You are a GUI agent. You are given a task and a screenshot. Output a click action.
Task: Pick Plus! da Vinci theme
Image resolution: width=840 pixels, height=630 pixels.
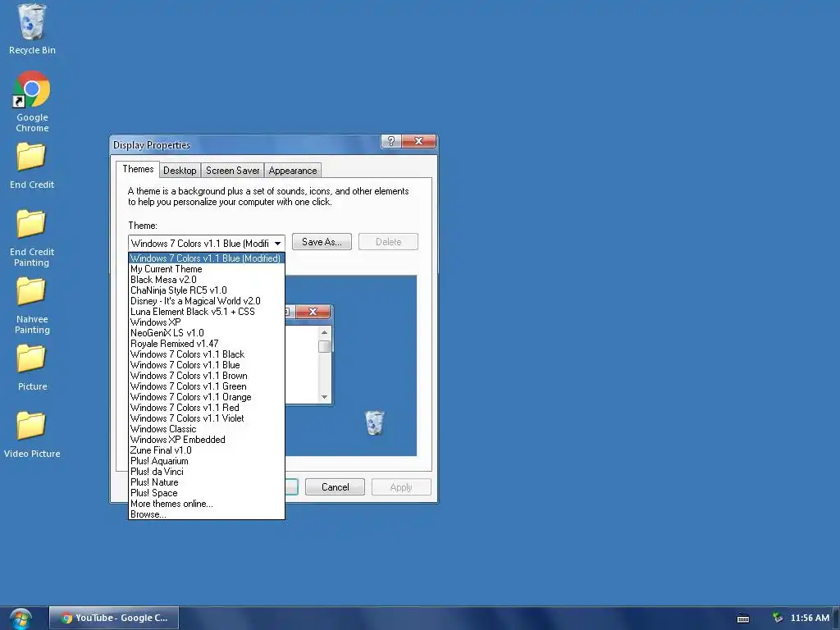(206, 472)
